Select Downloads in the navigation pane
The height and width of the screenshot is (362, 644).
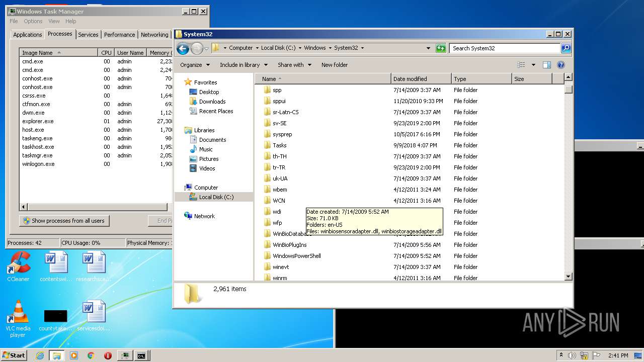tap(212, 102)
